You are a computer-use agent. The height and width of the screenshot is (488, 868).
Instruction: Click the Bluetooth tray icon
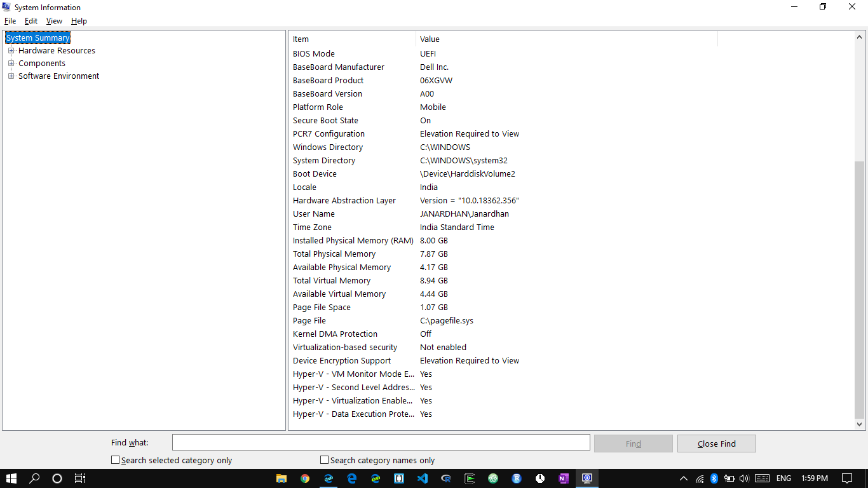[714, 478]
